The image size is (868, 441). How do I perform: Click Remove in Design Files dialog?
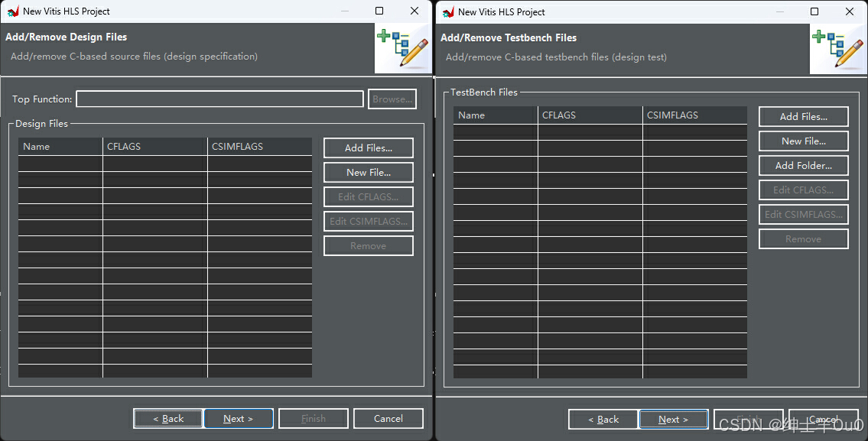(x=368, y=245)
